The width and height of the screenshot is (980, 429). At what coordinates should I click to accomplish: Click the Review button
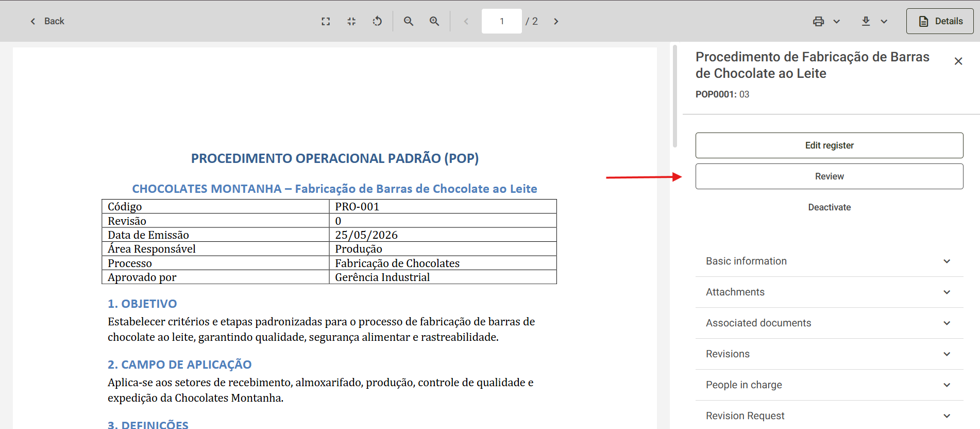point(829,176)
